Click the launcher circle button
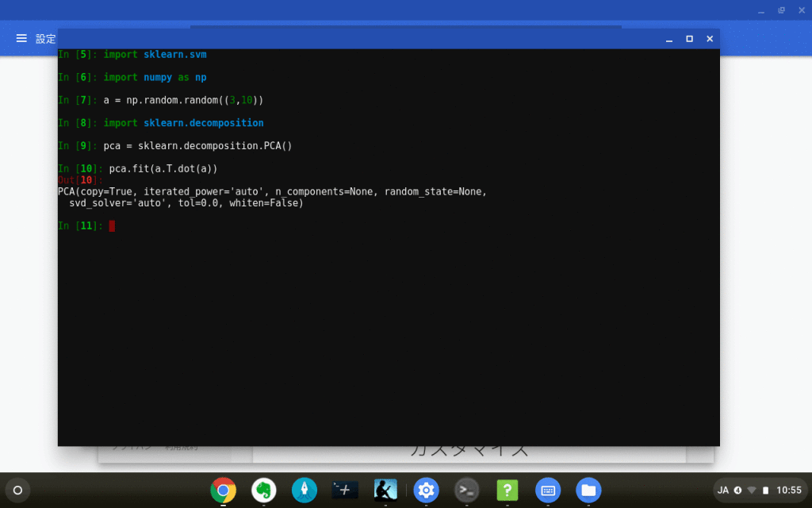The image size is (812, 508). pyautogui.click(x=17, y=490)
